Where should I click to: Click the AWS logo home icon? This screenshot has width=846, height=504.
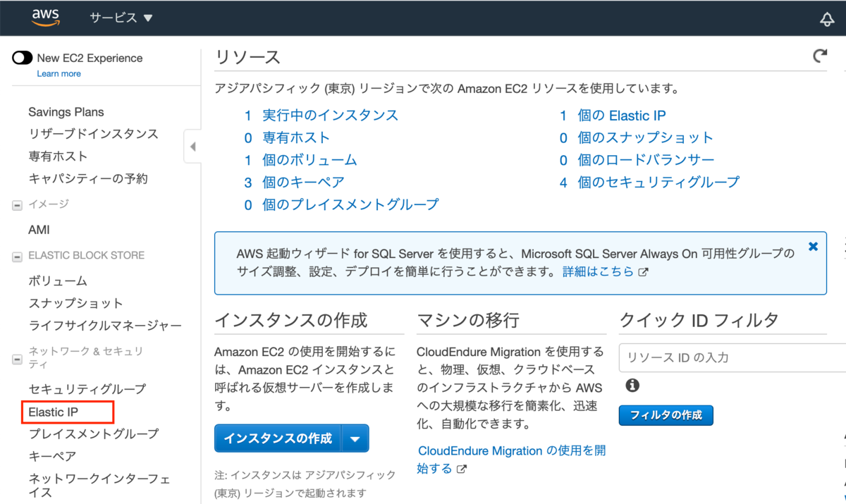click(x=46, y=18)
